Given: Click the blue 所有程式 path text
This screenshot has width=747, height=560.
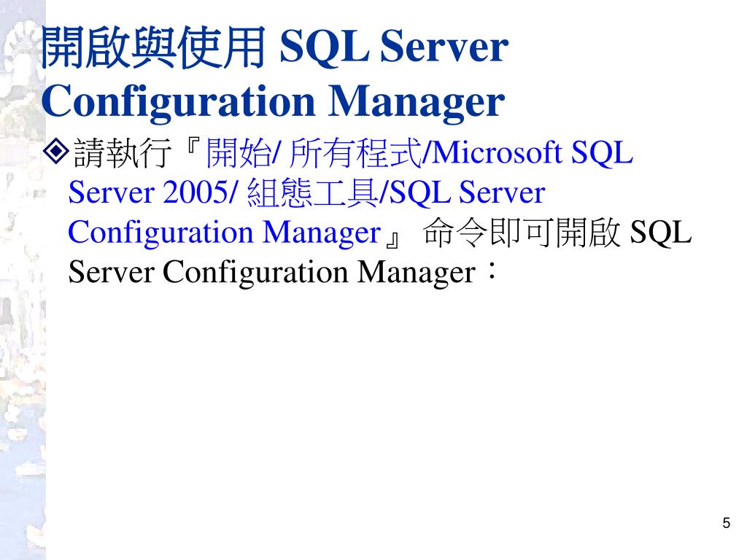Looking at the screenshot, I should pos(355,153).
